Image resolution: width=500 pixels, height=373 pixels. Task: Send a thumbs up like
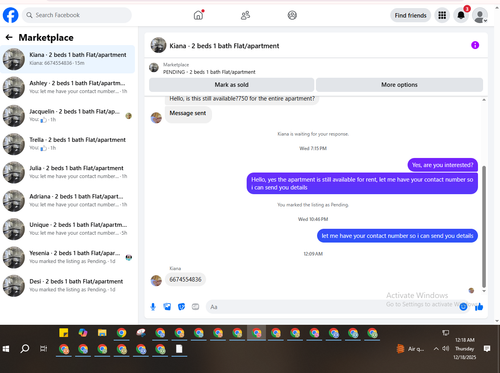(479, 306)
